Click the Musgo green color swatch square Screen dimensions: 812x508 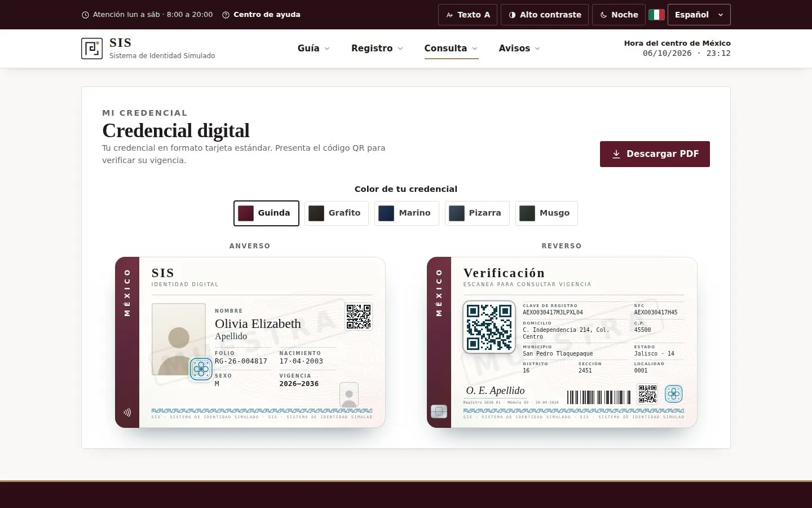pyautogui.click(x=527, y=213)
